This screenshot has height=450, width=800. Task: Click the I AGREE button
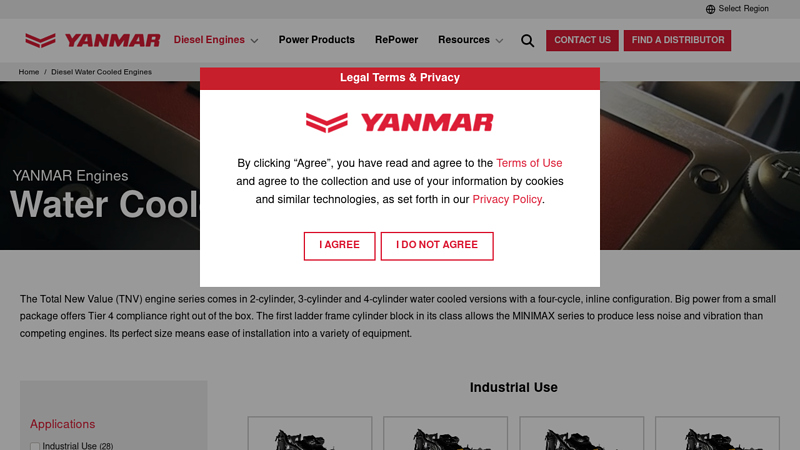pyautogui.click(x=339, y=246)
